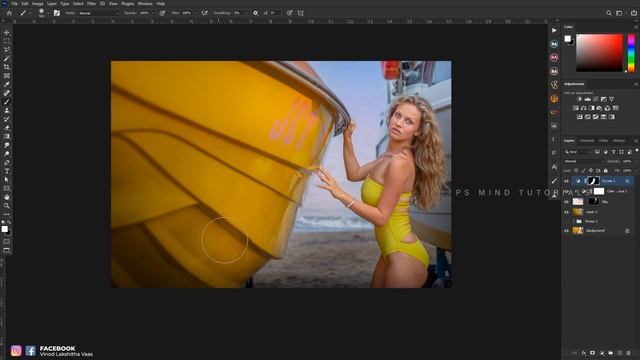Open the Smoothing value dropdown
Viewport: 640px width, 360px height.
click(246, 13)
